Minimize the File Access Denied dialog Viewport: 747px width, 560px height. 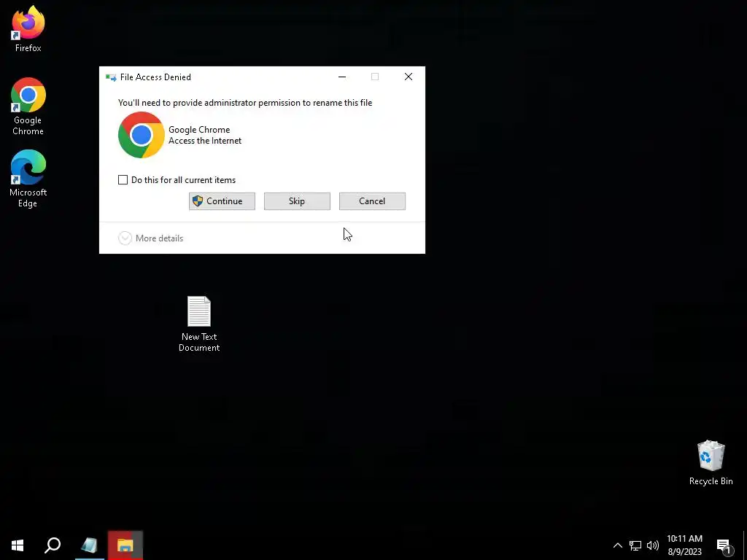click(342, 77)
